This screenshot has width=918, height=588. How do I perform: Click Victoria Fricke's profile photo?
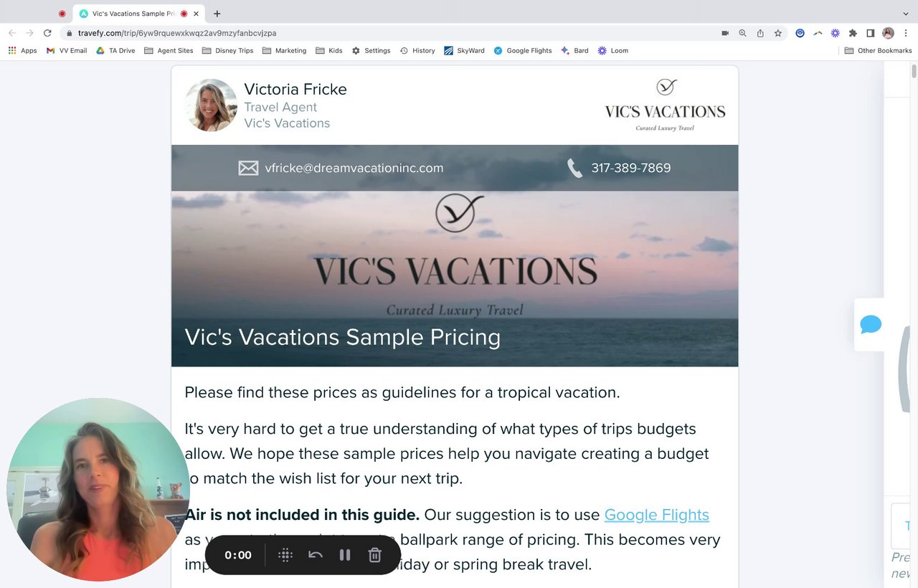click(x=211, y=105)
